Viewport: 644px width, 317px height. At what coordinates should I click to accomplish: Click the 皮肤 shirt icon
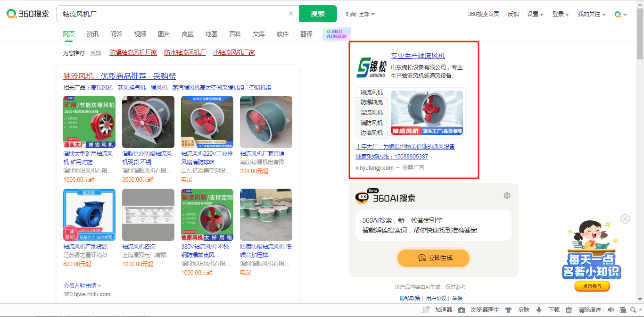pos(509,310)
